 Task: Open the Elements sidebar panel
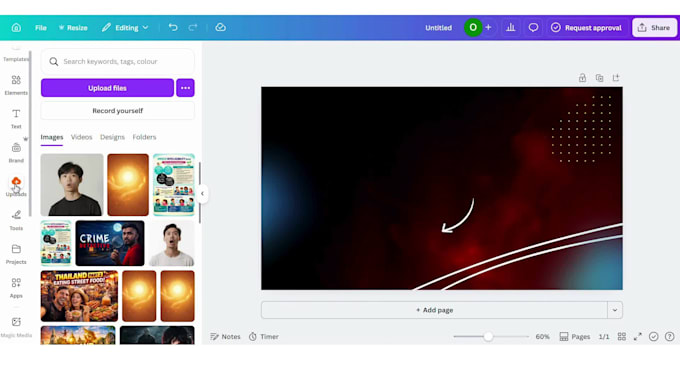point(16,85)
